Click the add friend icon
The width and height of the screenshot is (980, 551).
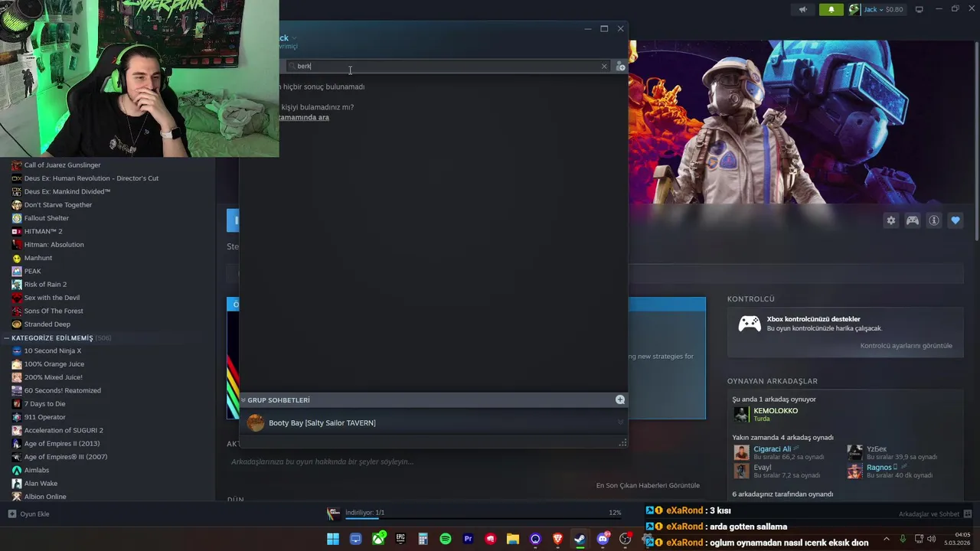(620, 67)
